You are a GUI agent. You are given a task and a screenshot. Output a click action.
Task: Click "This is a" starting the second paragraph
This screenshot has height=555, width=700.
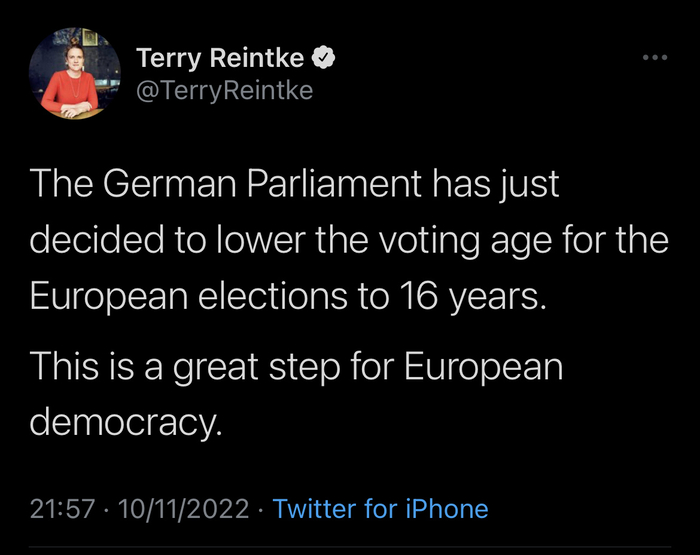coord(96,367)
